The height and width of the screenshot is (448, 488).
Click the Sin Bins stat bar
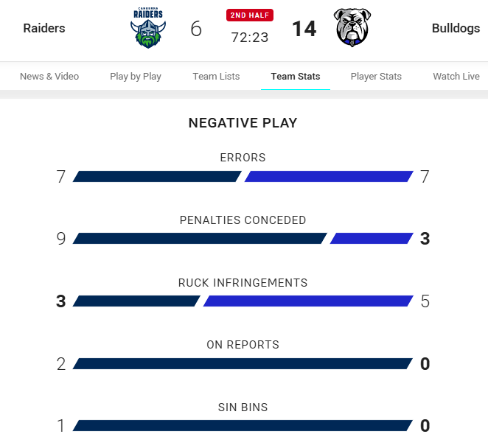click(x=243, y=426)
